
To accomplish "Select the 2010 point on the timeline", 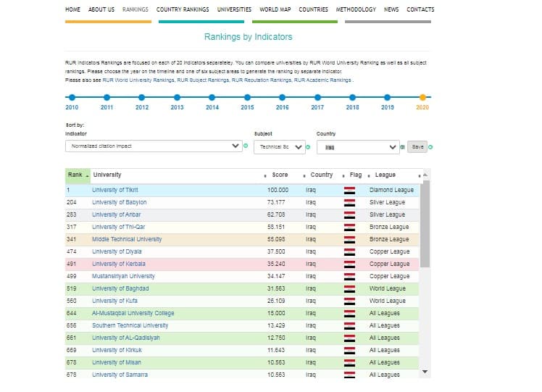I will (x=72, y=97).
